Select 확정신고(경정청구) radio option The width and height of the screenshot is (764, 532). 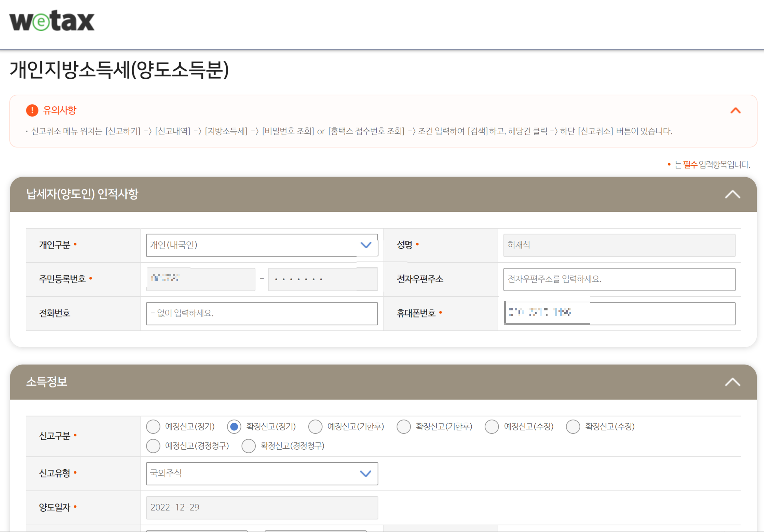249,446
